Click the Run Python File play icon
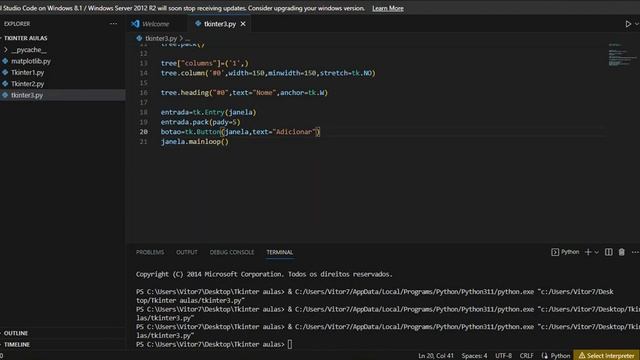The image size is (640, 360). 628,24
